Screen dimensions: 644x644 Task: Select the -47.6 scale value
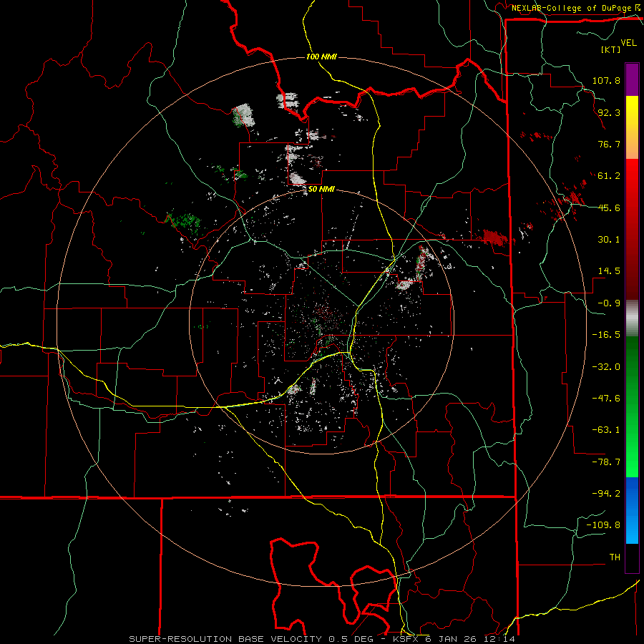606,399
